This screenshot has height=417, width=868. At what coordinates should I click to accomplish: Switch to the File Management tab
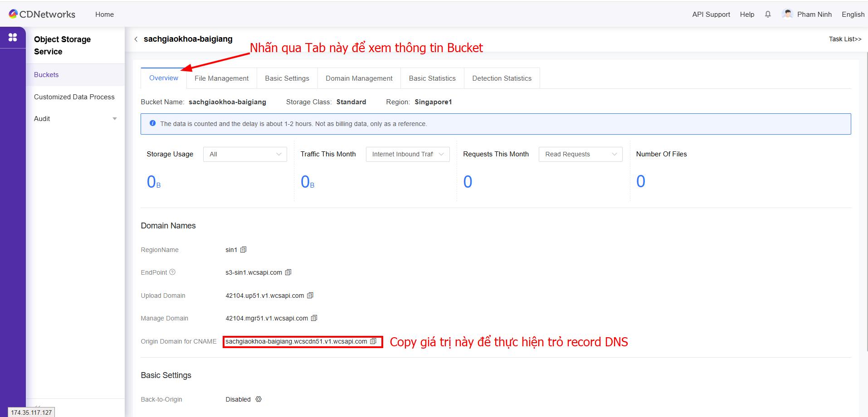point(221,78)
